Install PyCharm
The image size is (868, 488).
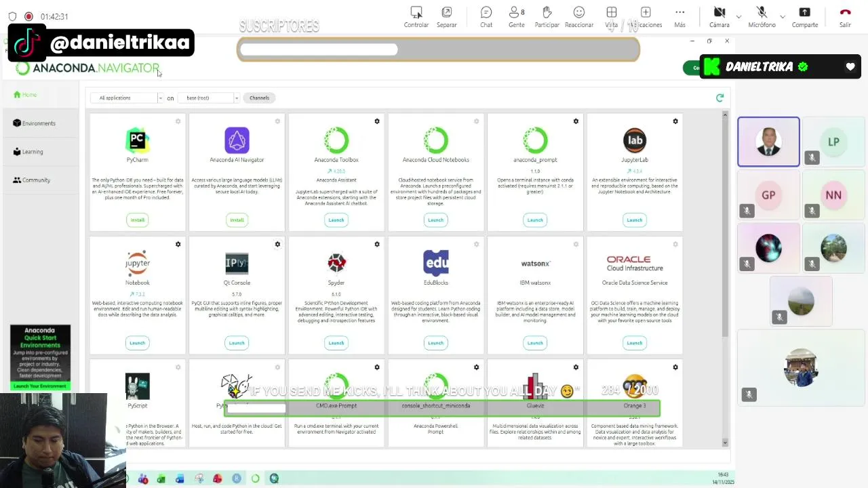(x=138, y=220)
